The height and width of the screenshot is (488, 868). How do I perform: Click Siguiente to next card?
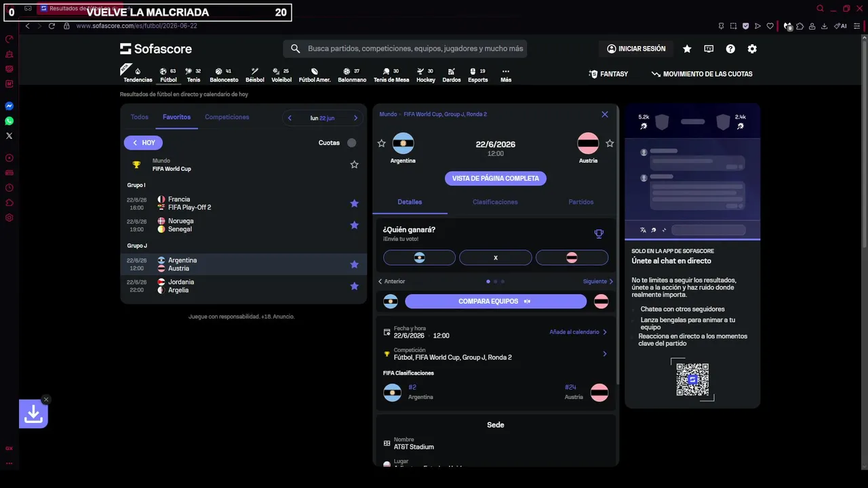tap(598, 281)
